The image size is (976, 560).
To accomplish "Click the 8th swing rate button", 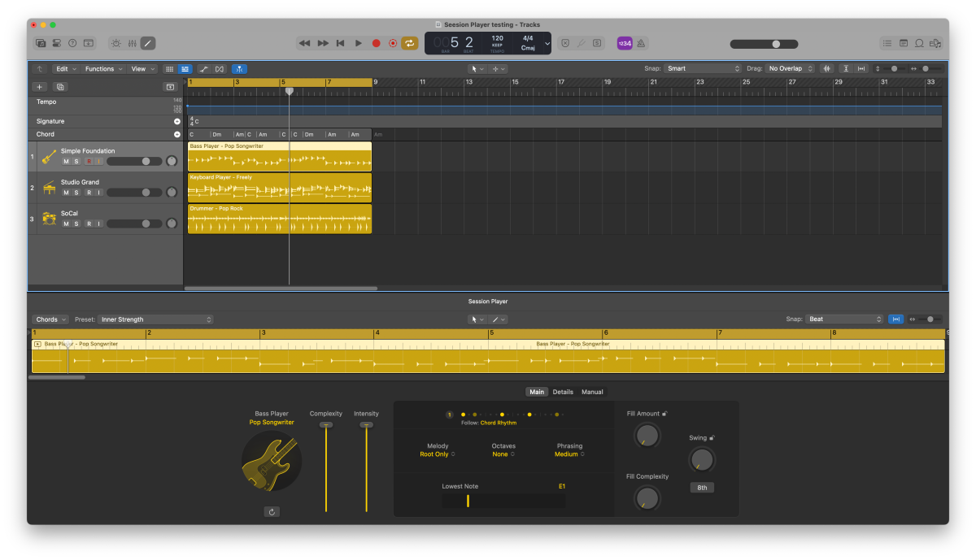I will [701, 487].
